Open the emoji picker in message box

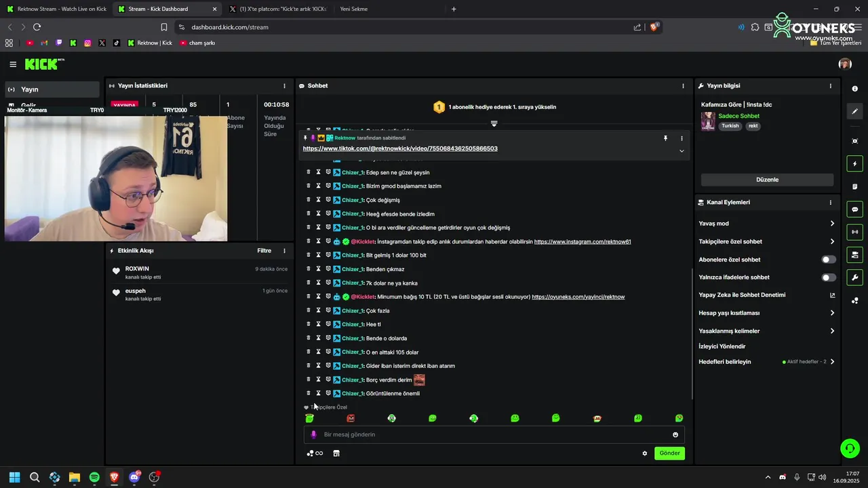675,434
